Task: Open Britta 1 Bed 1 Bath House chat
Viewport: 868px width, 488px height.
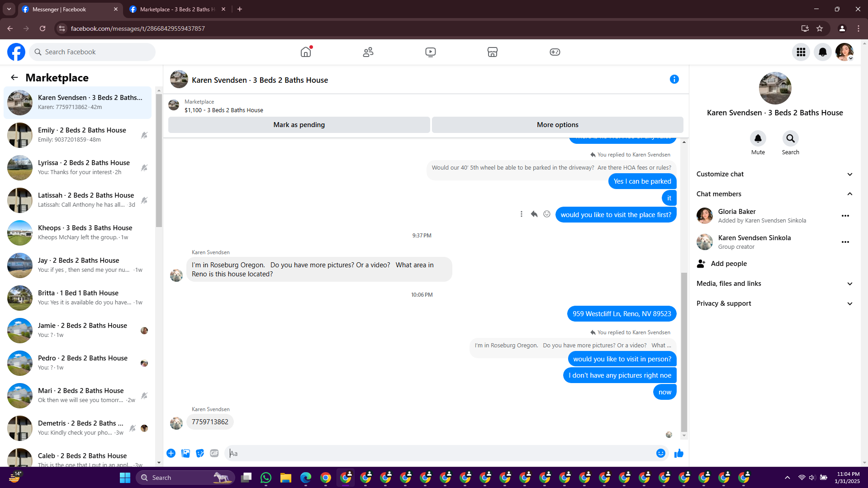Action: pyautogui.click(x=77, y=298)
